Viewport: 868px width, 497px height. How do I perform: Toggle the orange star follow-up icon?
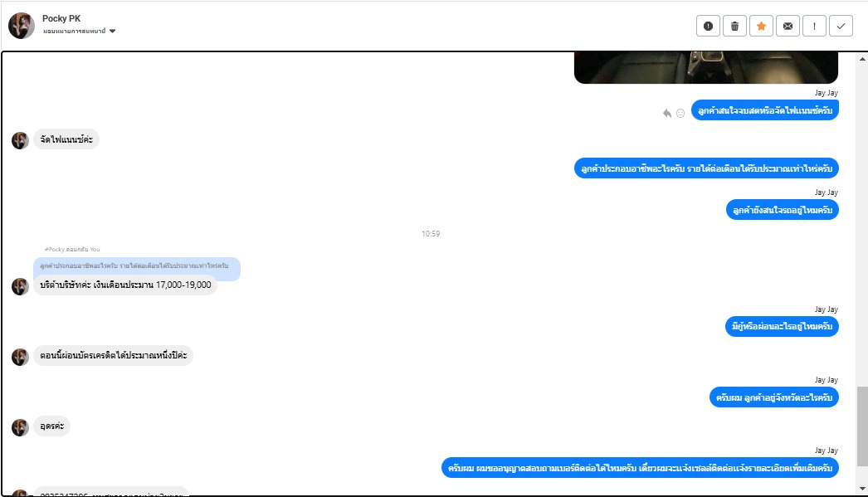761,26
